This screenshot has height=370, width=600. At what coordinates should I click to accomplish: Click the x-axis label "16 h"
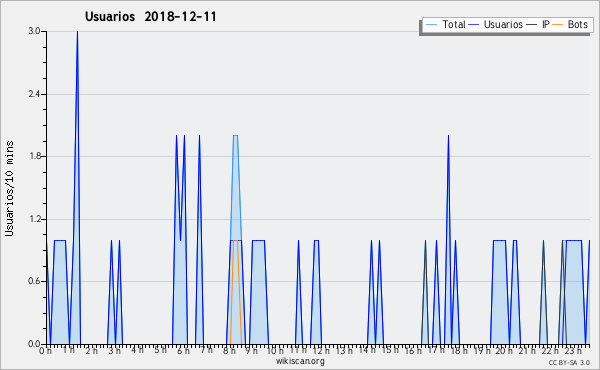413,351
